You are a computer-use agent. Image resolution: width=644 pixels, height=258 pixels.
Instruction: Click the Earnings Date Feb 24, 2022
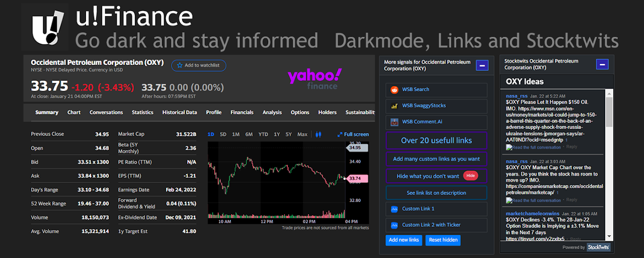[181, 190]
